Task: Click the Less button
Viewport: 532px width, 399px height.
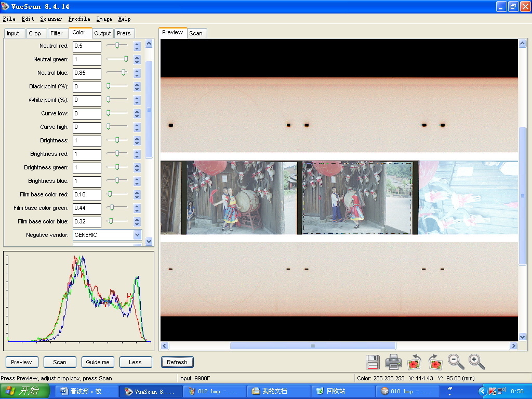Action: [x=135, y=362]
